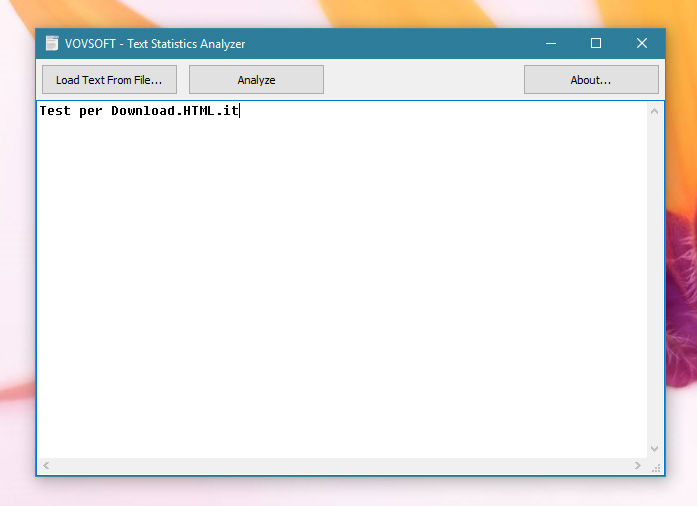The image size is (697, 506).
Task: Place cursor in the word "Test"
Action: click(55, 111)
